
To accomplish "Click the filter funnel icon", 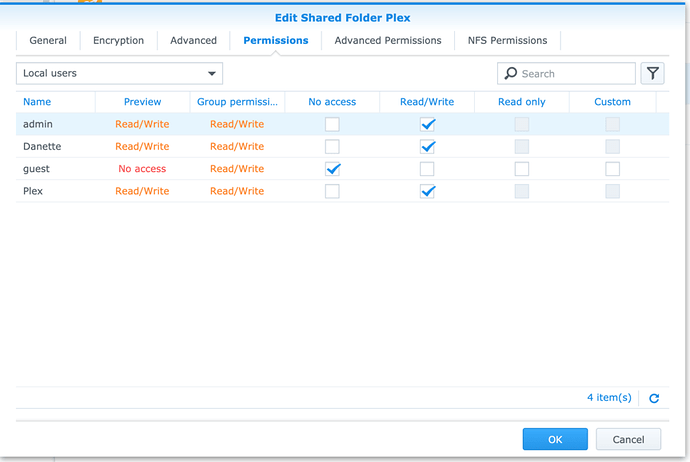I will click(x=652, y=73).
